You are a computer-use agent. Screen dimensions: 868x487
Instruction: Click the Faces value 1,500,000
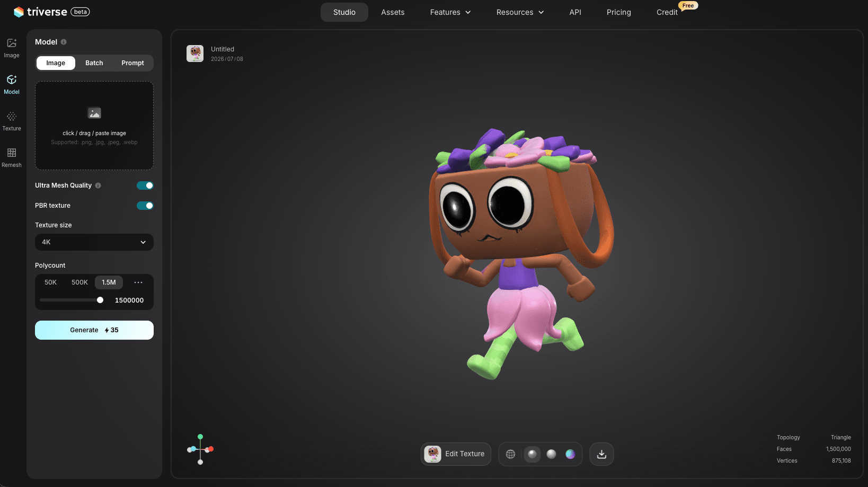click(x=838, y=449)
